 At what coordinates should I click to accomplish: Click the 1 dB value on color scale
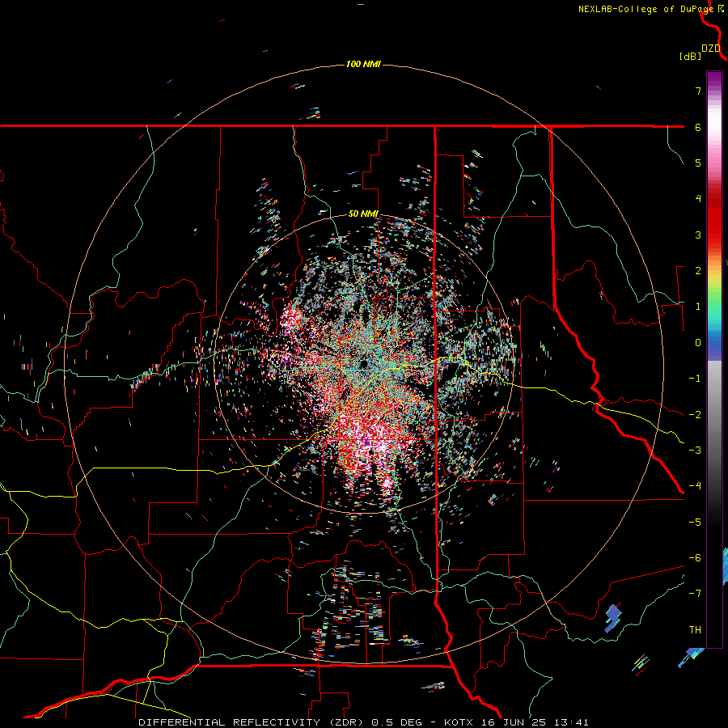tap(698, 307)
